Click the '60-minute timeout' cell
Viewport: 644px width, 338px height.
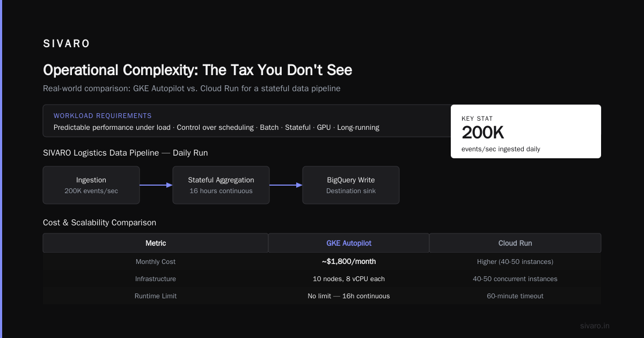click(x=515, y=296)
